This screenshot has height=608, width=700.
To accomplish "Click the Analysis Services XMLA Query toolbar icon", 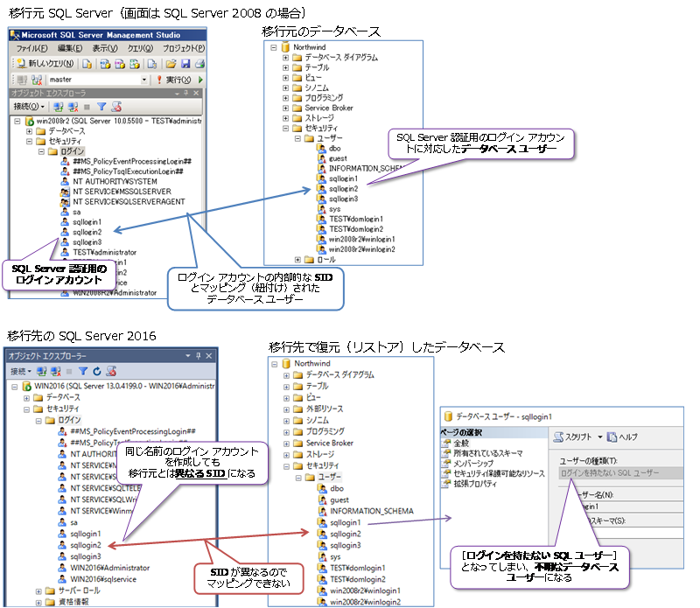I will point(135,64).
